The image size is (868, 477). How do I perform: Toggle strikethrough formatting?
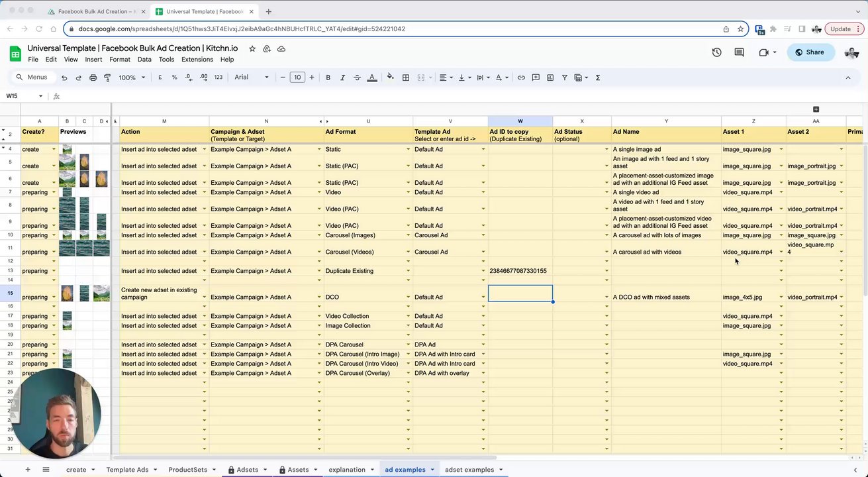coord(357,78)
